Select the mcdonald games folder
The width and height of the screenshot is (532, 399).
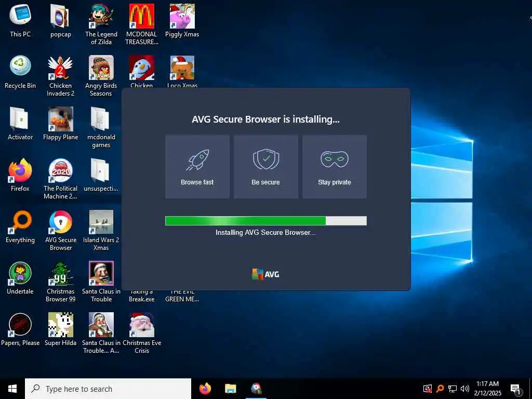(x=101, y=127)
